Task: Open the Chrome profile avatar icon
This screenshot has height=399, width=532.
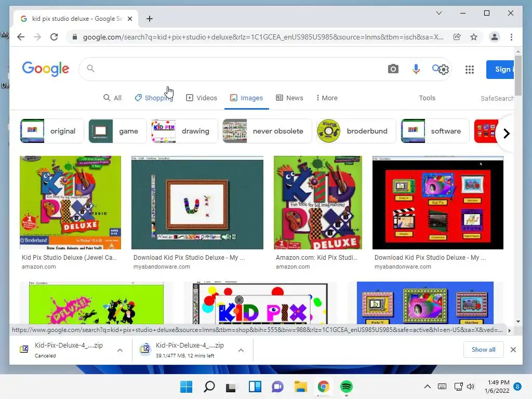Action: tap(495, 37)
